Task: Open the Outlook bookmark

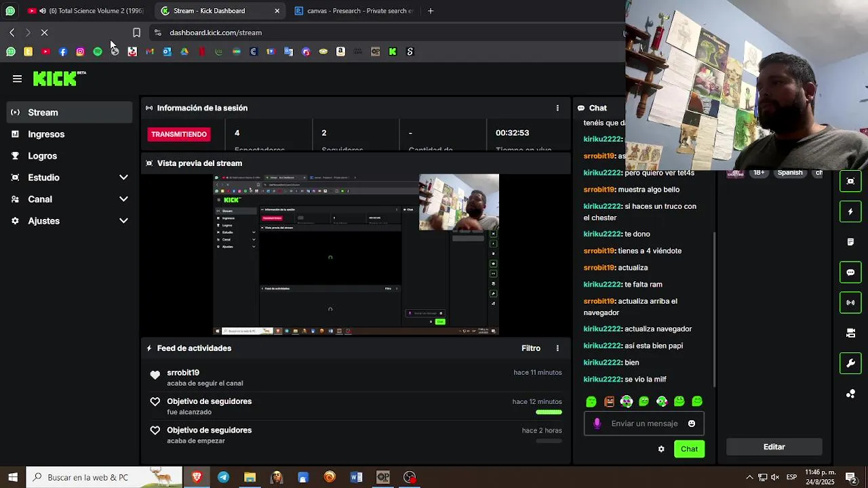Action: pyautogui.click(x=167, y=52)
